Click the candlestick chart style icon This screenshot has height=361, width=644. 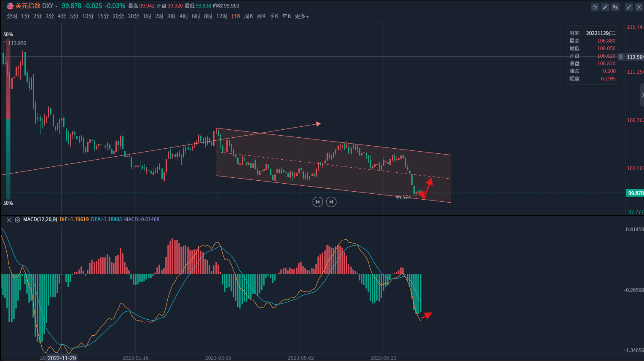pyautogui.click(x=615, y=7)
